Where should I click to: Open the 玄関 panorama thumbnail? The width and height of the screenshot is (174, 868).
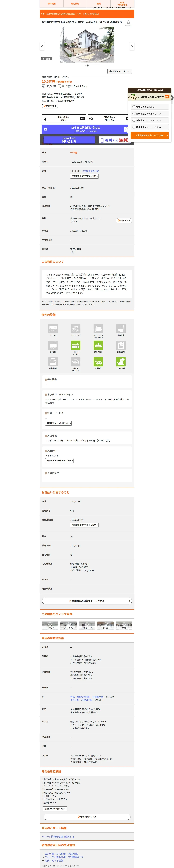point(124,626)
